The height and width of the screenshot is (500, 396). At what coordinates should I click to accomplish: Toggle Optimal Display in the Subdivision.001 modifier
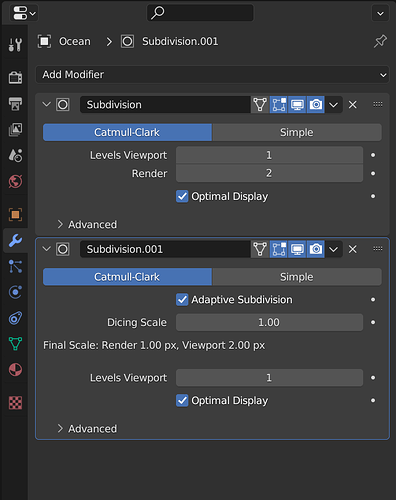coord(182,400)
